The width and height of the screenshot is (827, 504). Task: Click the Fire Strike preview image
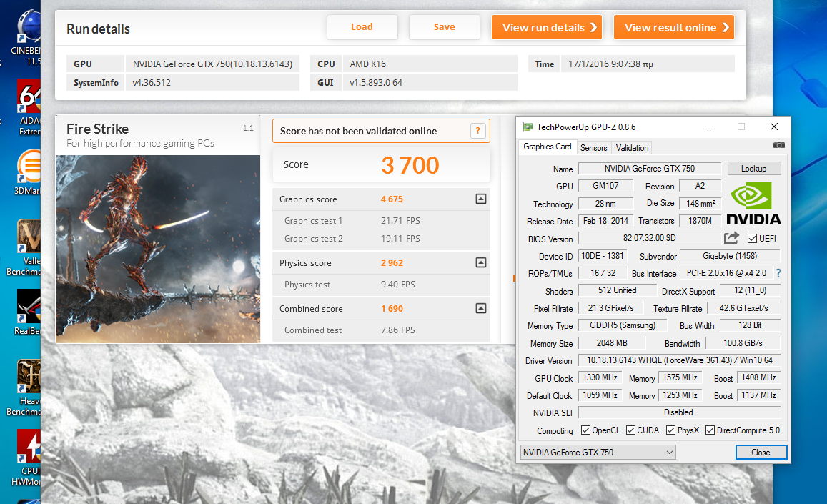tap(158, 249)
